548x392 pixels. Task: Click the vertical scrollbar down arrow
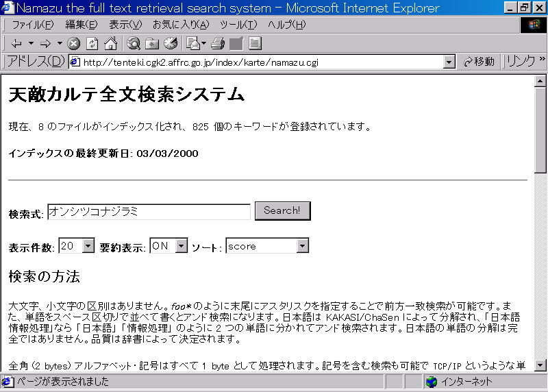[540, 365]
